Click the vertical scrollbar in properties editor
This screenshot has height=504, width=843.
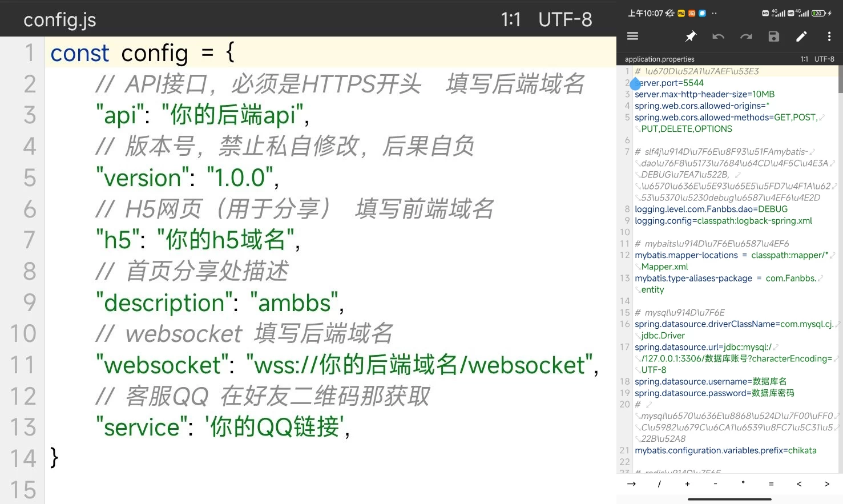click(x=840, y=80)
